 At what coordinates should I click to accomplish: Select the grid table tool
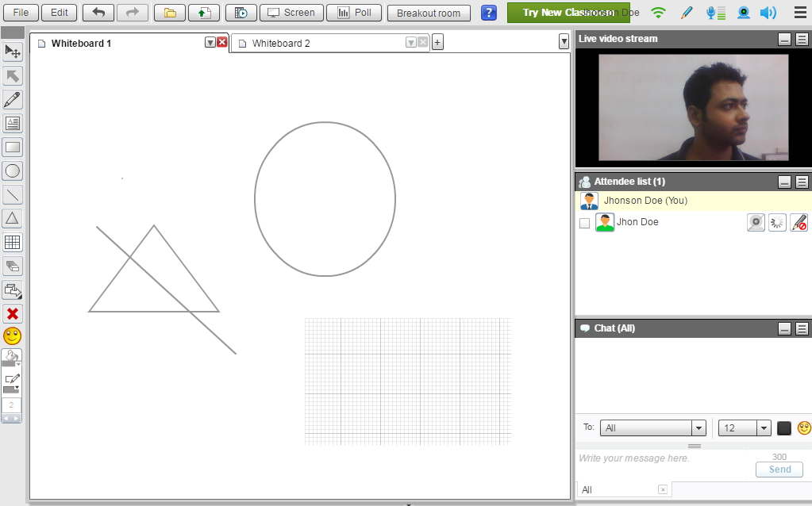(x=13, y=243)
